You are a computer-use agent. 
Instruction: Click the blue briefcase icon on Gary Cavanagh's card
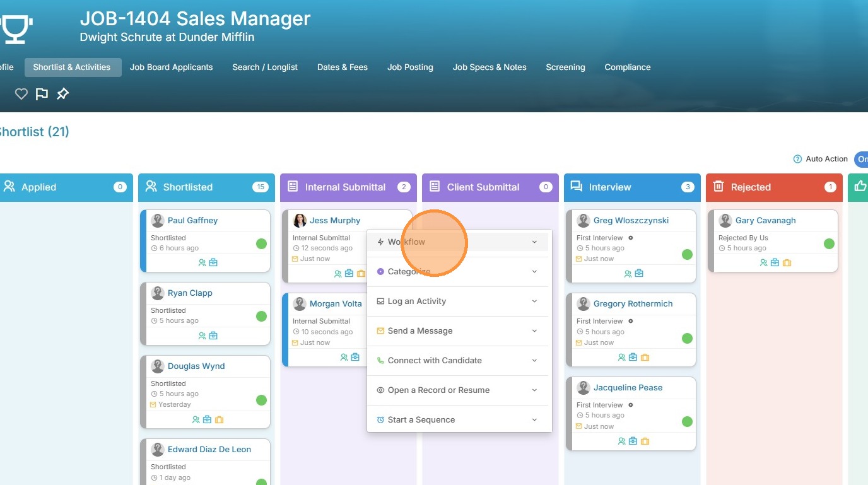tap(775, 262)
